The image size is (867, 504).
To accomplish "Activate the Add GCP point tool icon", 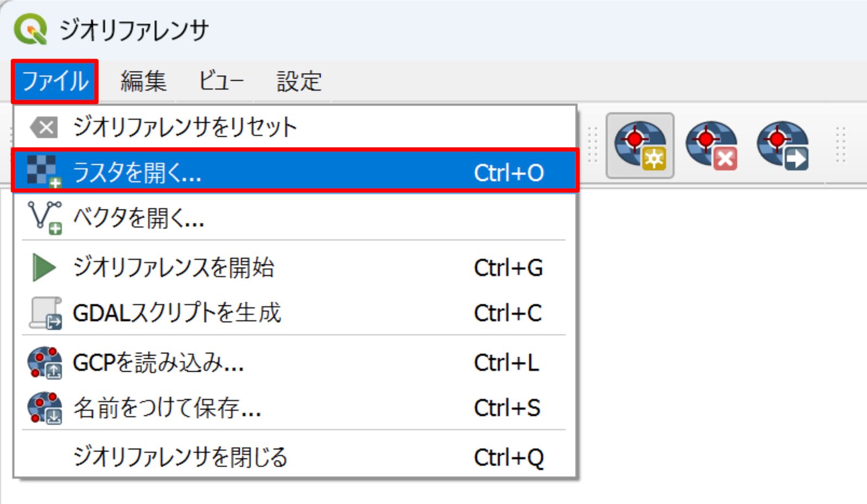I will pyautogui.click(x=640, y=146).
